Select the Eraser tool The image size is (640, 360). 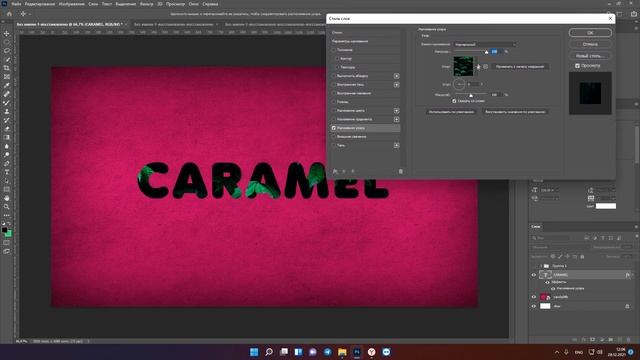coord(7,129)
